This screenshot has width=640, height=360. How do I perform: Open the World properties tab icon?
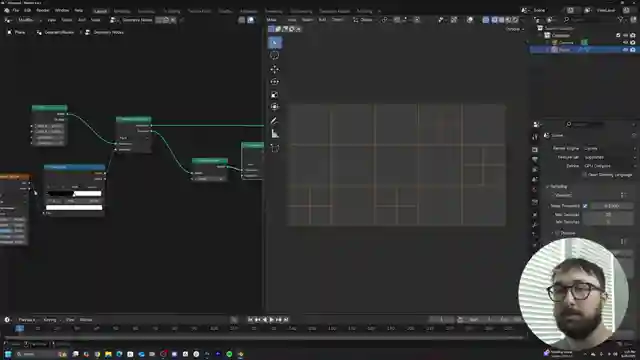click(535, 190)
